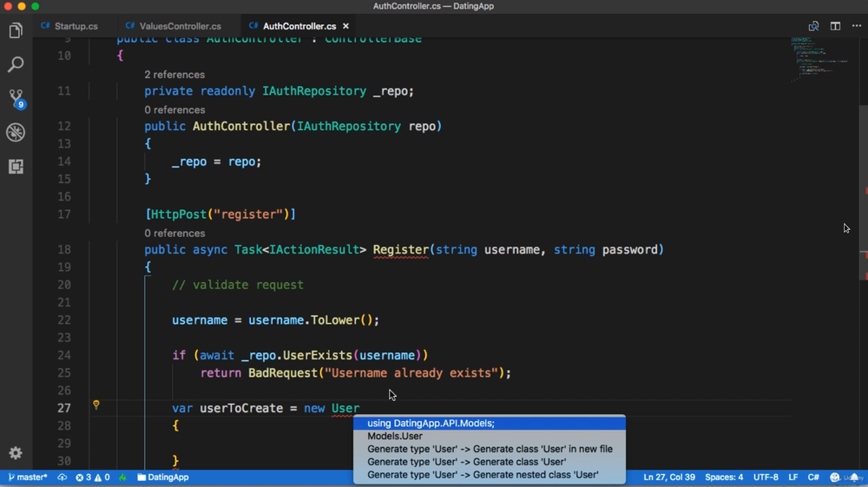Click Ln 27, Col 39 to go to line
The width and height of the screenshot is (868, 487).
point(668,477)
